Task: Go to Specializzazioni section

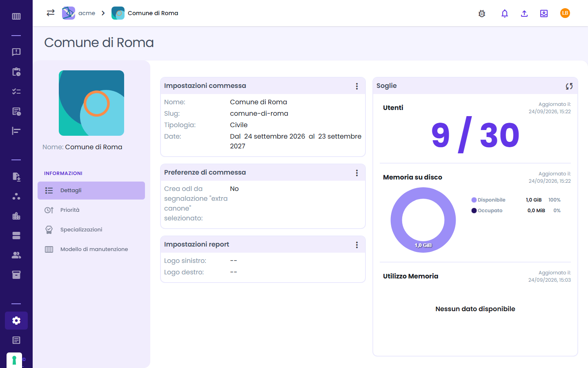Action: pyautogui.click(x=91, y=230)
